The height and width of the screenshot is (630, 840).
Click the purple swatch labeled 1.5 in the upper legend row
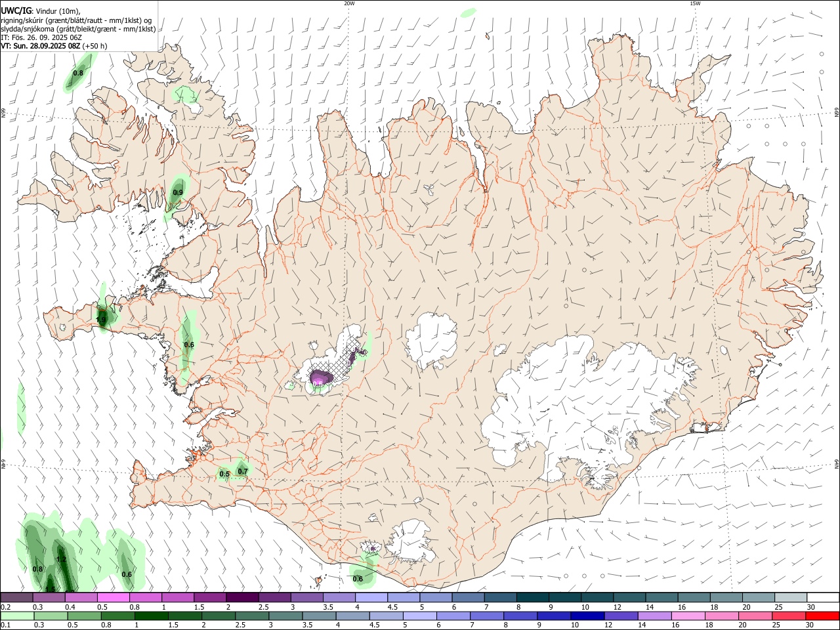tap(209, 598)
